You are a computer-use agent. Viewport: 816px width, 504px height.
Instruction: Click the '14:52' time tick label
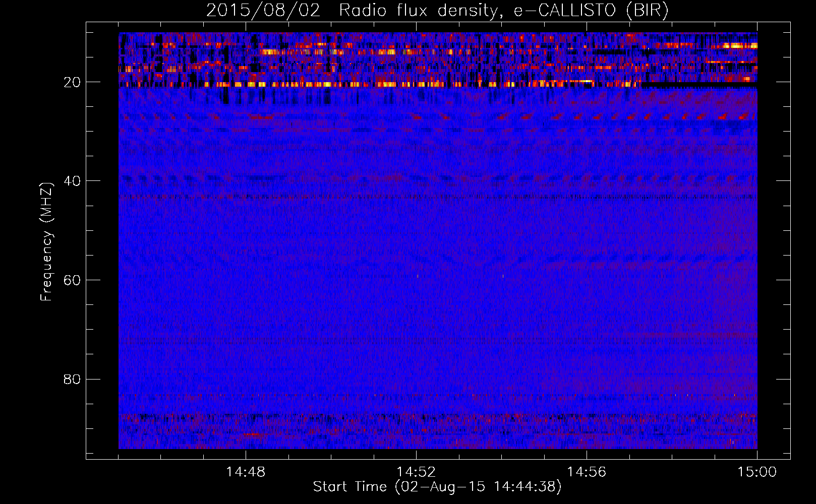coord(416,472)
